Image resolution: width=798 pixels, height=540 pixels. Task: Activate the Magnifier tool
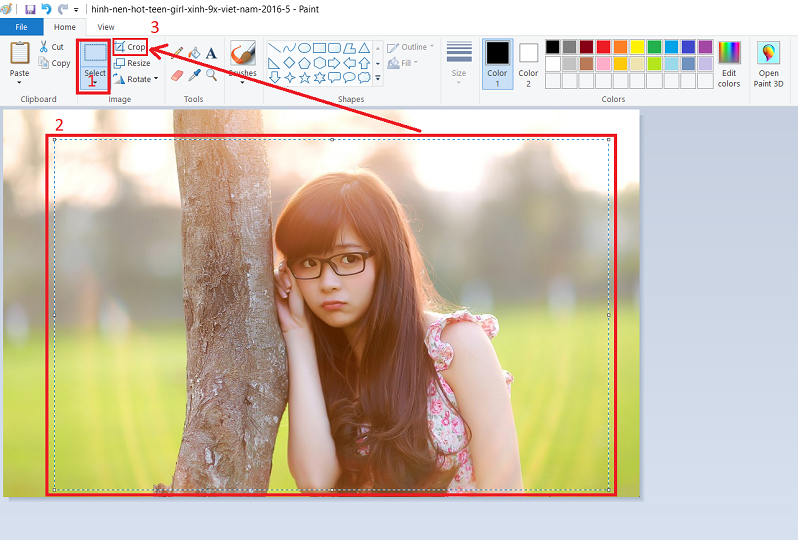[x=211, y=75]
